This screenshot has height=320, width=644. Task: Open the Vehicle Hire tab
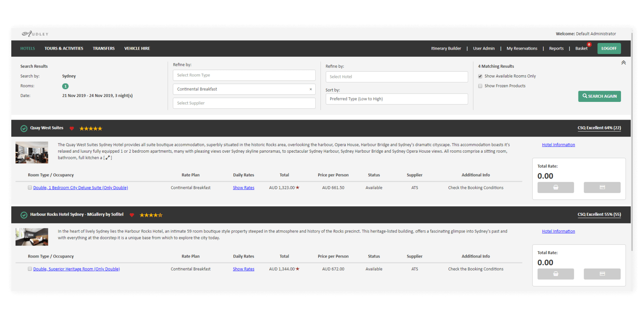[137, 49]
